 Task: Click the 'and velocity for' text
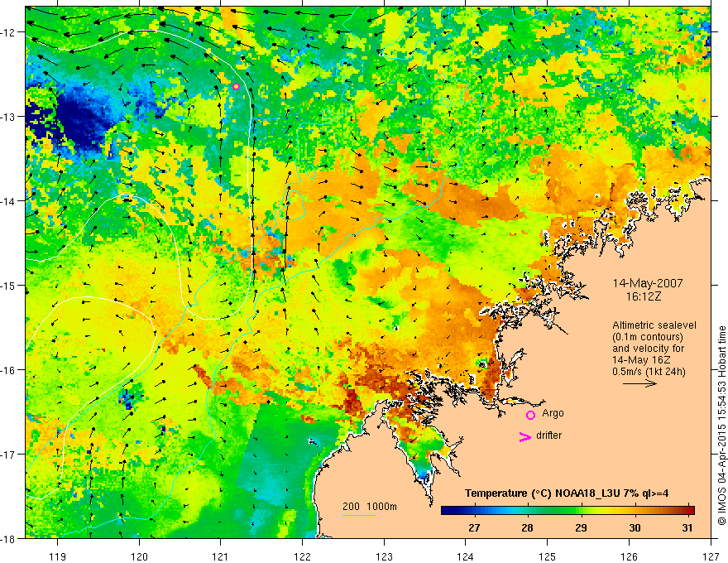point(648,349)
